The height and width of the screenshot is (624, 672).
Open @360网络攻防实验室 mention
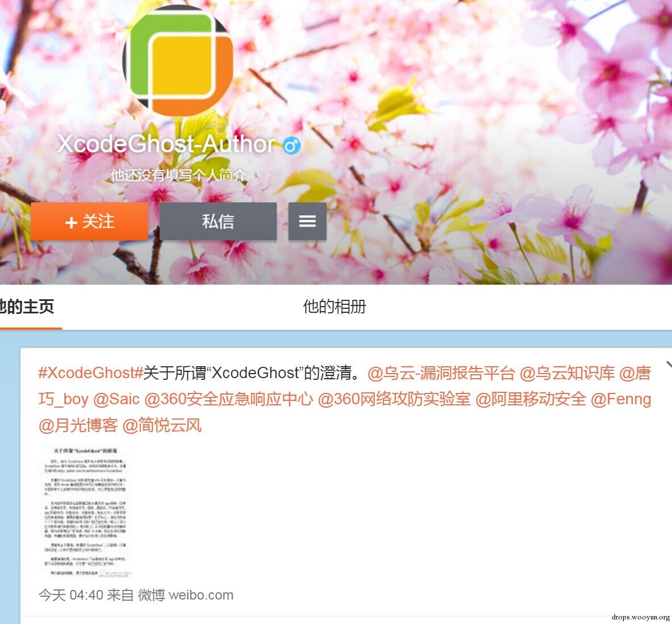coord(394,399)
